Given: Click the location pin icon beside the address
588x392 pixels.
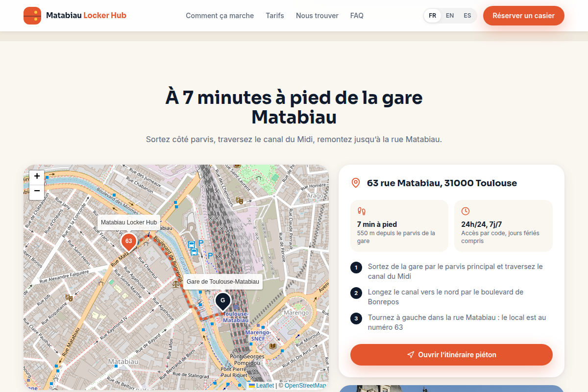Looking at the screenshot, I should 356,183.
